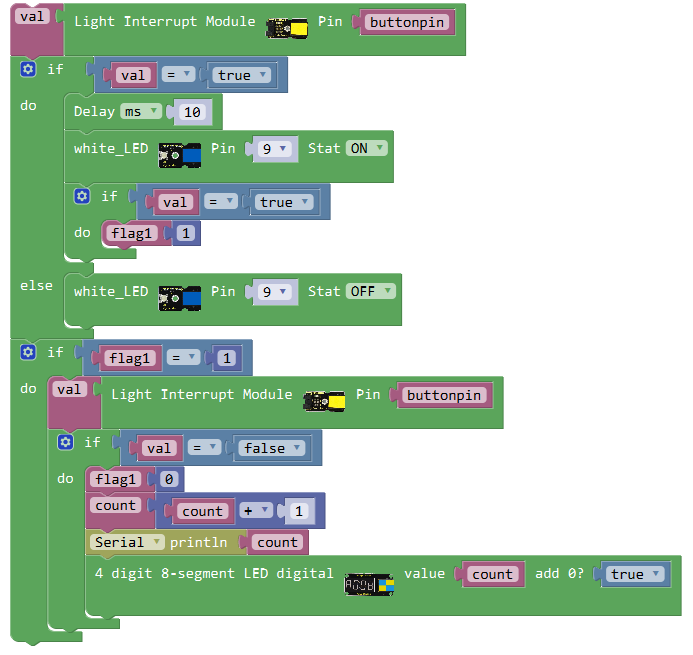Open the false value dropdown
The image size is (693, 655).
coord(272,448)
